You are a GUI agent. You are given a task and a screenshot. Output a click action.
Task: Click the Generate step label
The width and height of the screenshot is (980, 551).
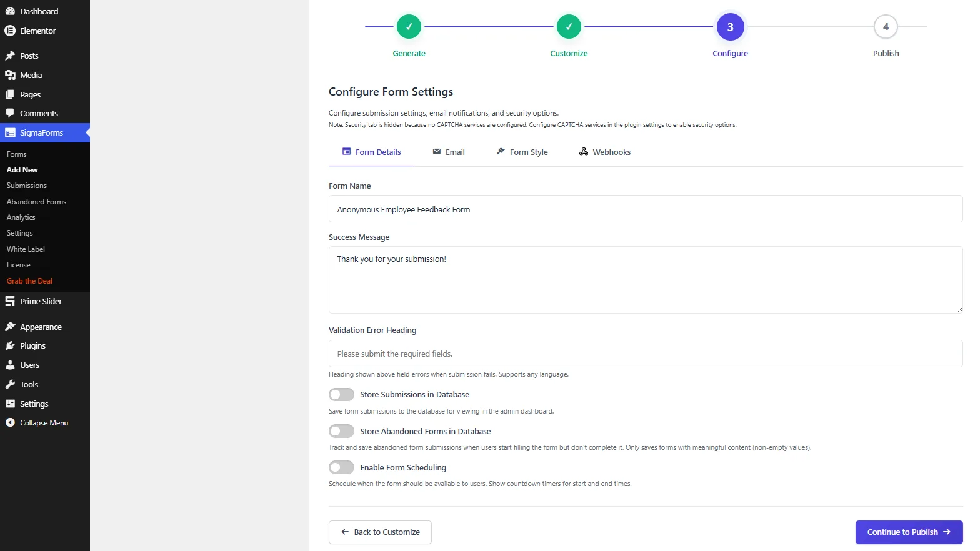409,54
